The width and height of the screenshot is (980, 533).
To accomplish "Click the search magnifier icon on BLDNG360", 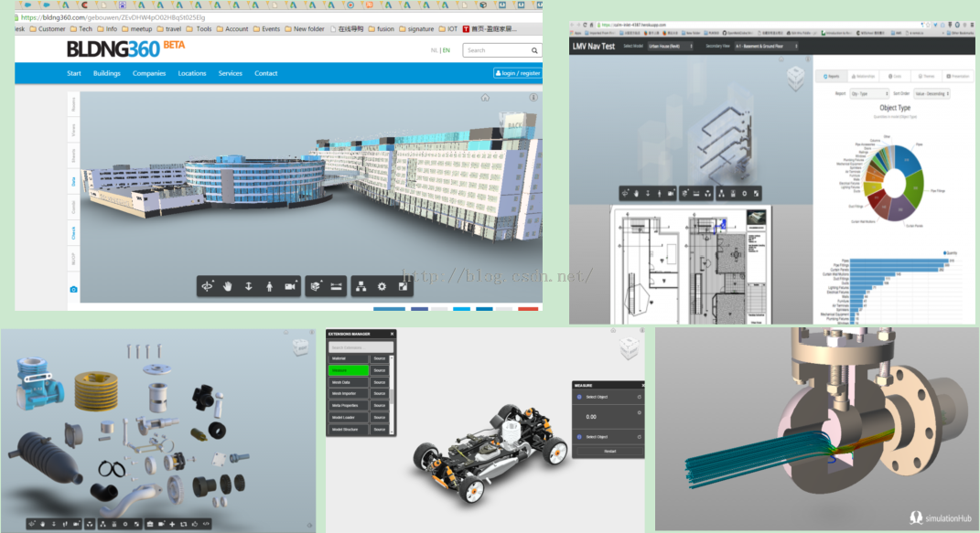I will pos(534,50).
